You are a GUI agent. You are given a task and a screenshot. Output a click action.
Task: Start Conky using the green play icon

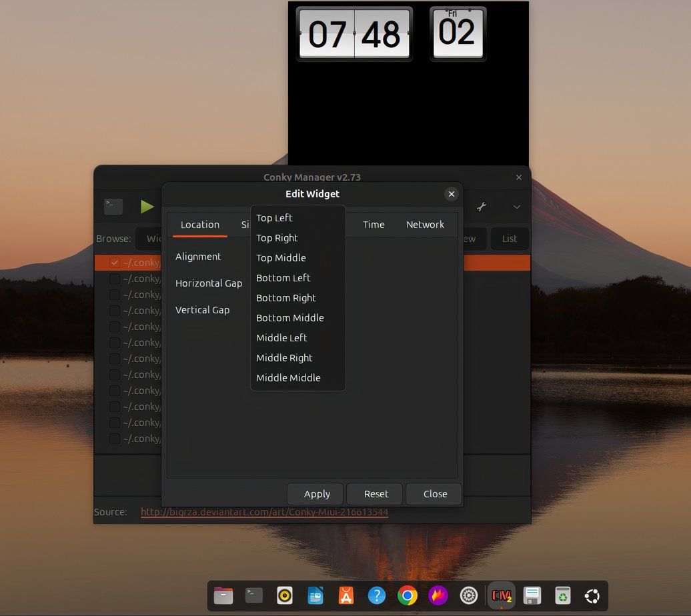pos(147,207)
